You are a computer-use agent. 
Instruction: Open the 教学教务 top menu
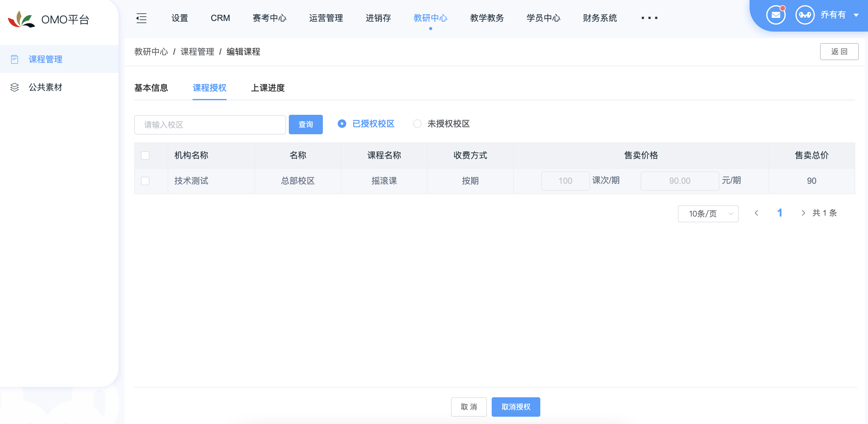click(x=487, y=18)
